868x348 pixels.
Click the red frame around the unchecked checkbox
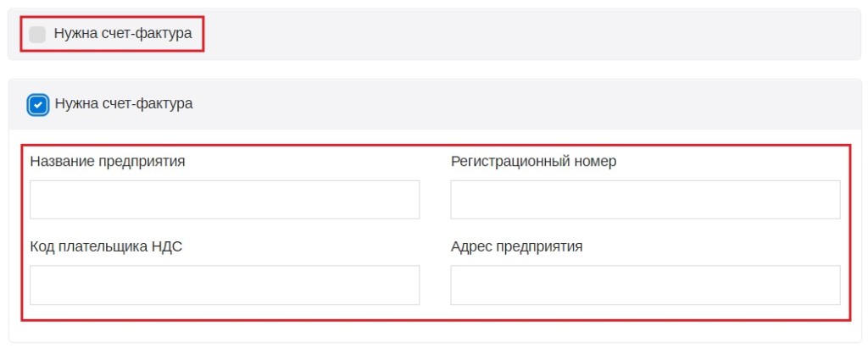tap(113, 16)
